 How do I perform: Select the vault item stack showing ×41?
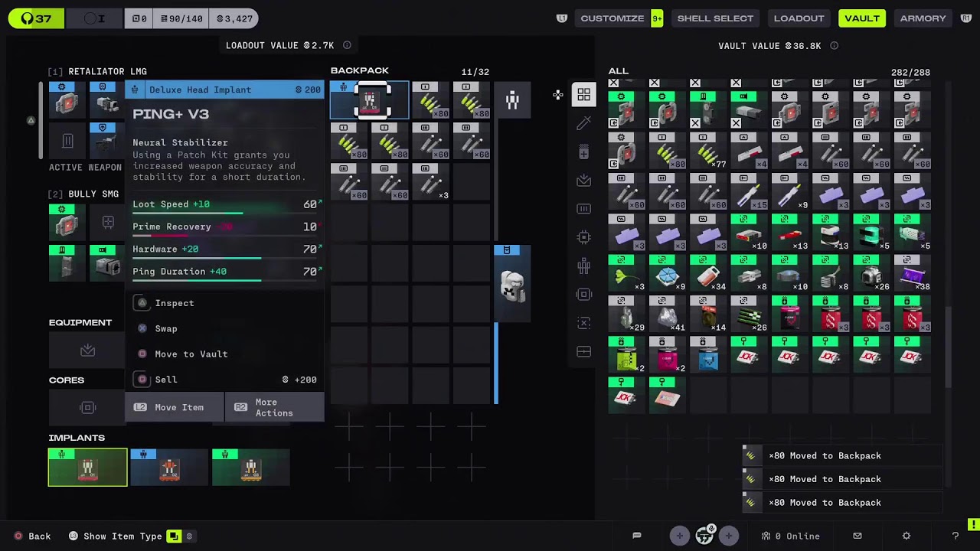[x=667, y=315]
